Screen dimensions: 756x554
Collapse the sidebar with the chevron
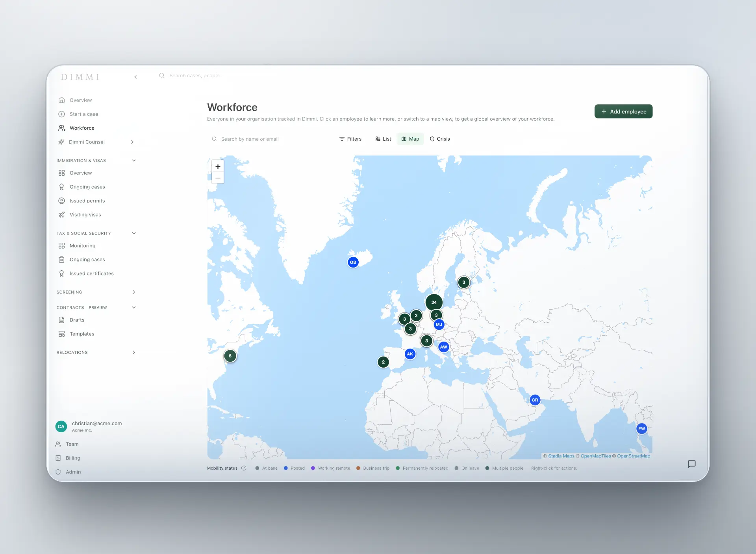[x=135, y=77]
